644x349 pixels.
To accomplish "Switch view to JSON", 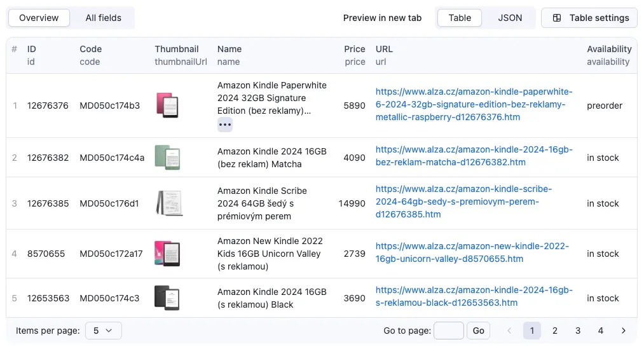I will pos(510,18).
